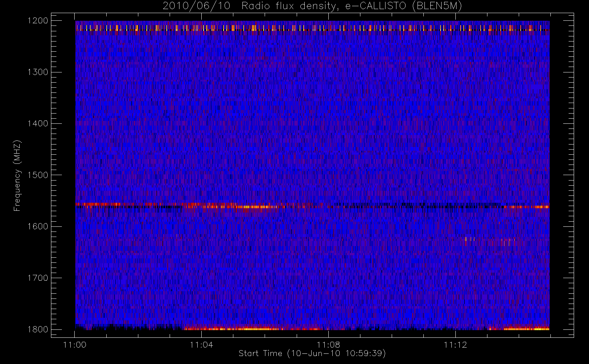This screenshot has width=589, height=364.
Task: Click the plot title "Radio flux density, e-CALLISTO (BLEN5M)"
Action: 352,6
